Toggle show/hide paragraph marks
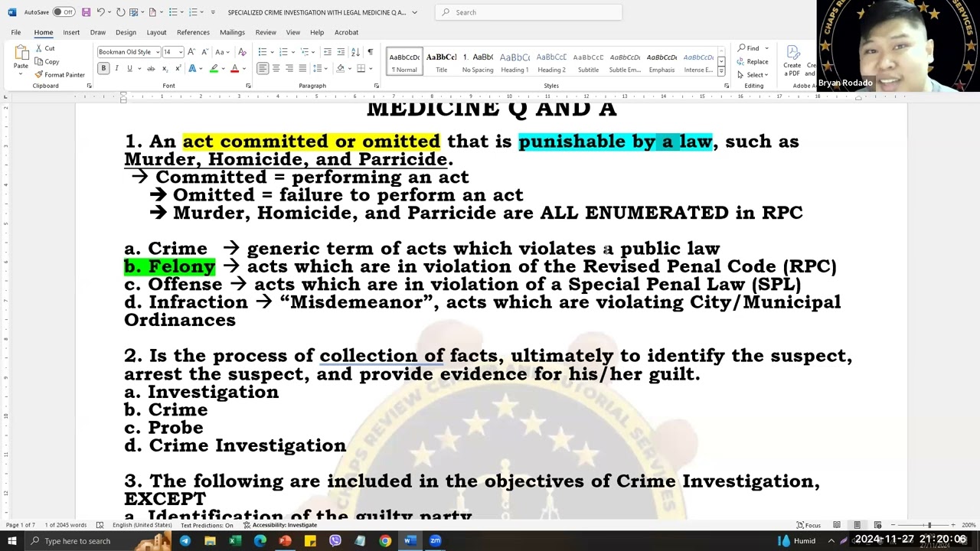The image size is (980, 551). click(371, 52)
